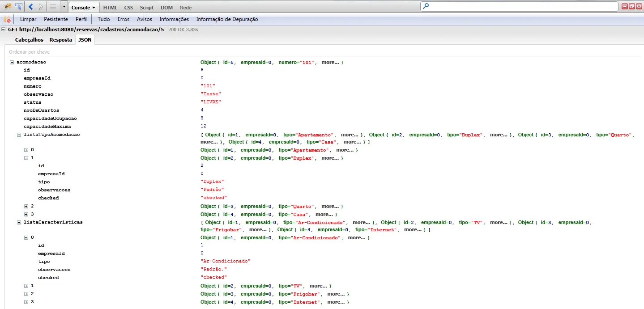Toggle the Pesistente option

56,19
